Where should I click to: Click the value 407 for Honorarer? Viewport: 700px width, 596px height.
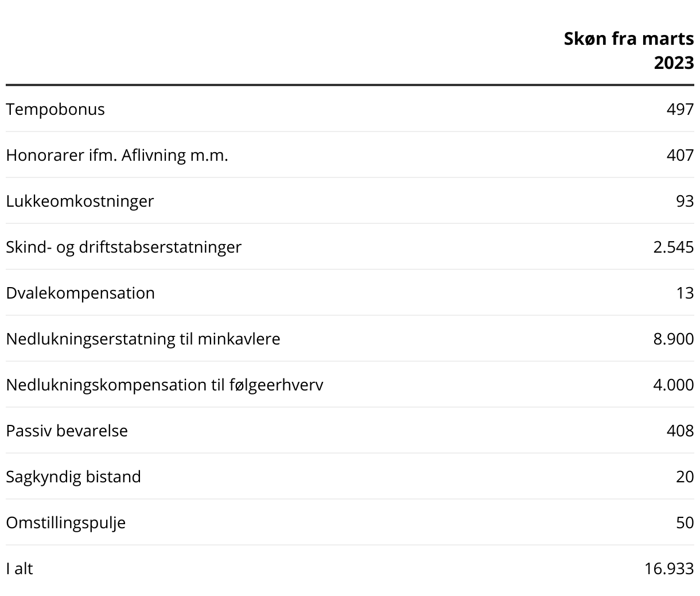coord(680,155)
